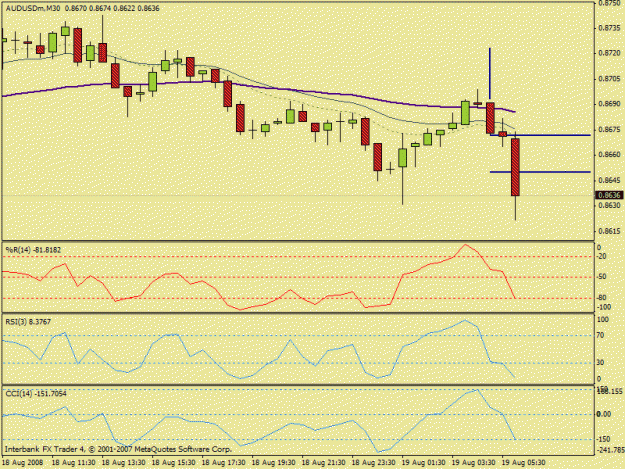Click the large red last candlestick body

point(515,167)
